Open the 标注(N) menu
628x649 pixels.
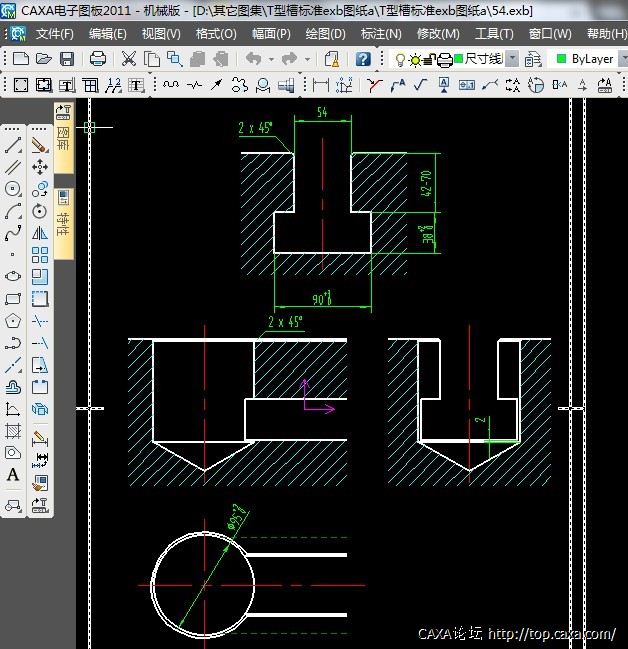tap(381, 33)
